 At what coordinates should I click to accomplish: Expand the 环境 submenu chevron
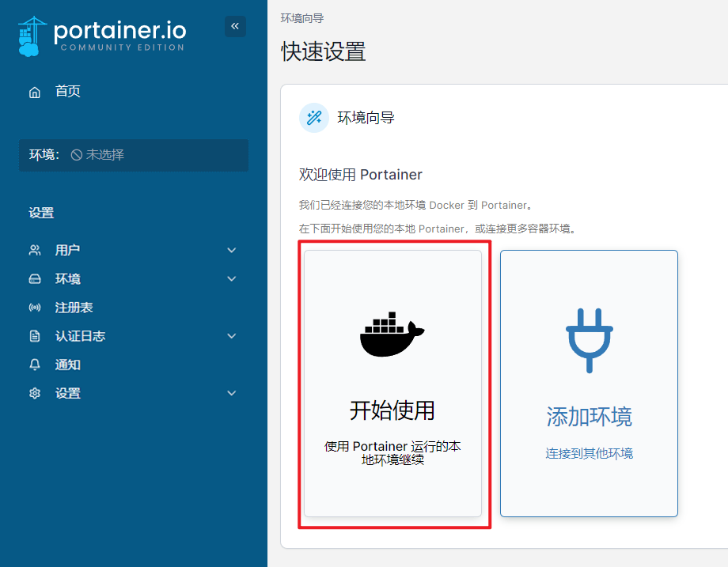[x=232, y=279]
